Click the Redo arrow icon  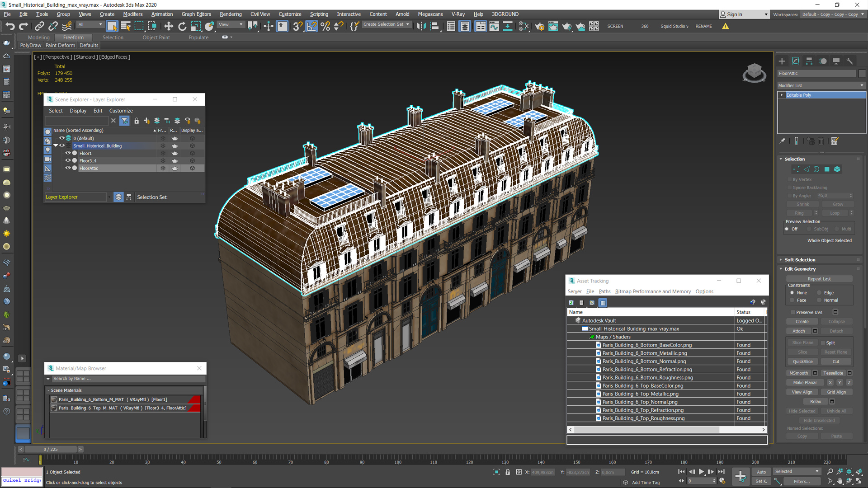point(24,26)
